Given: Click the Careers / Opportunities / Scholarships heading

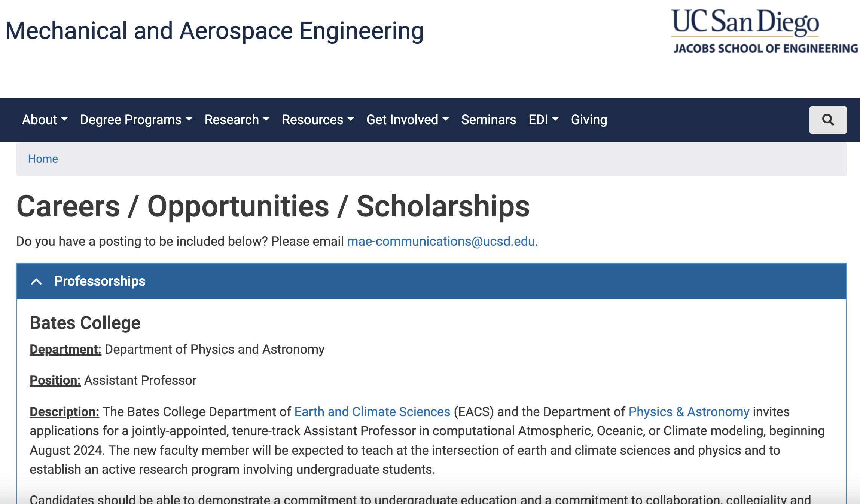Looking at the screenshot, I should (273, 206).
